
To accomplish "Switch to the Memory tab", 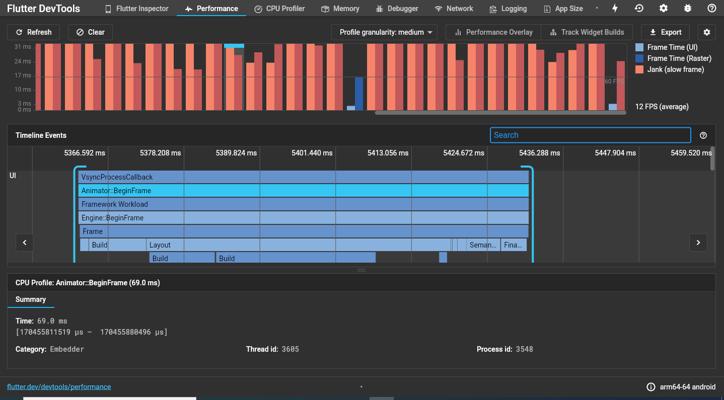I will click(x=340, y=9).
